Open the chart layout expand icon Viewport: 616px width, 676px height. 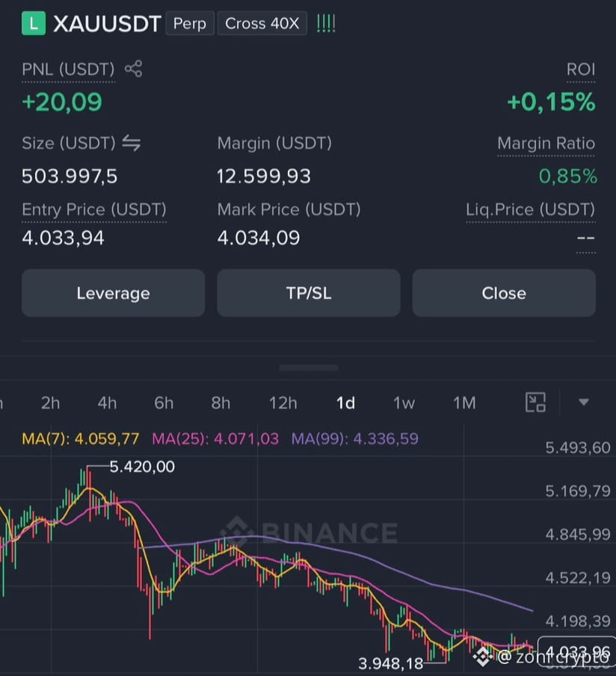pos(535,402)
